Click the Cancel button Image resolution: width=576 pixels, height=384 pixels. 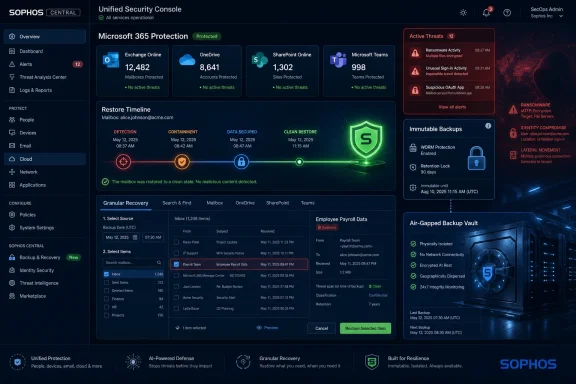[x=321, y=328]
